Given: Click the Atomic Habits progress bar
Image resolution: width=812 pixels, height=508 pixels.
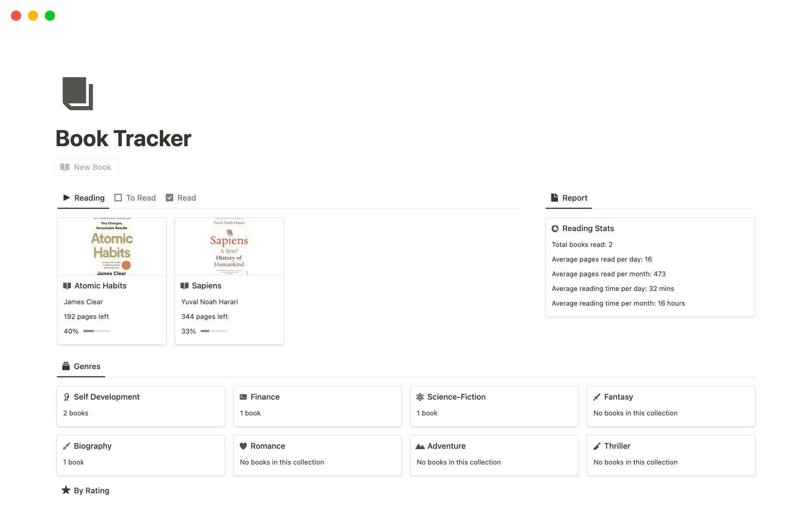Looking at the screenshot, I should (x=96, y=331).
